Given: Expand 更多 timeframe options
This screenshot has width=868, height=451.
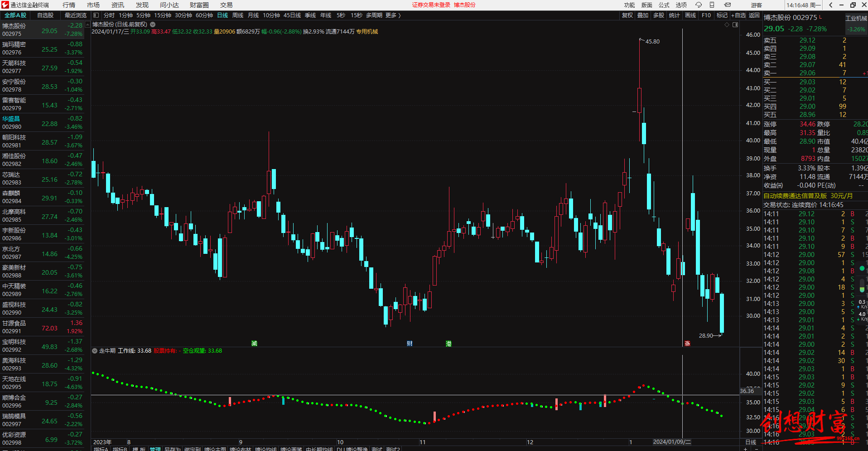Looking at the screenshot, I should [x=393, y=15].
